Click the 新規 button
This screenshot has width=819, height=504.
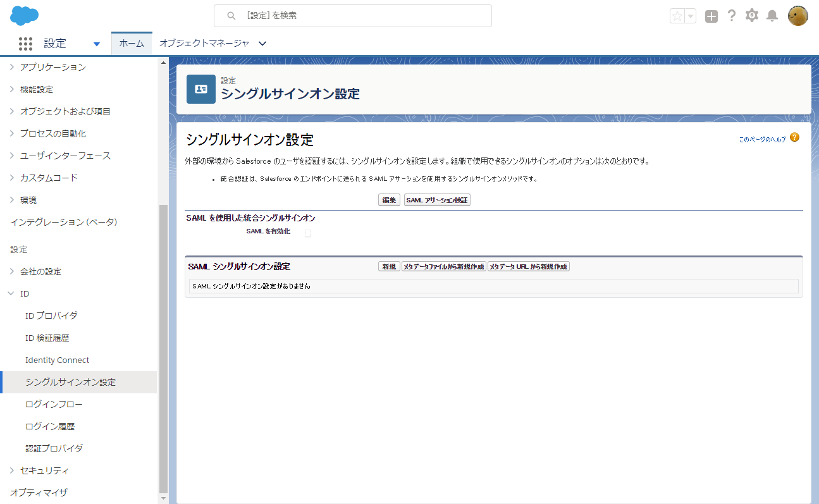[389, 267]
